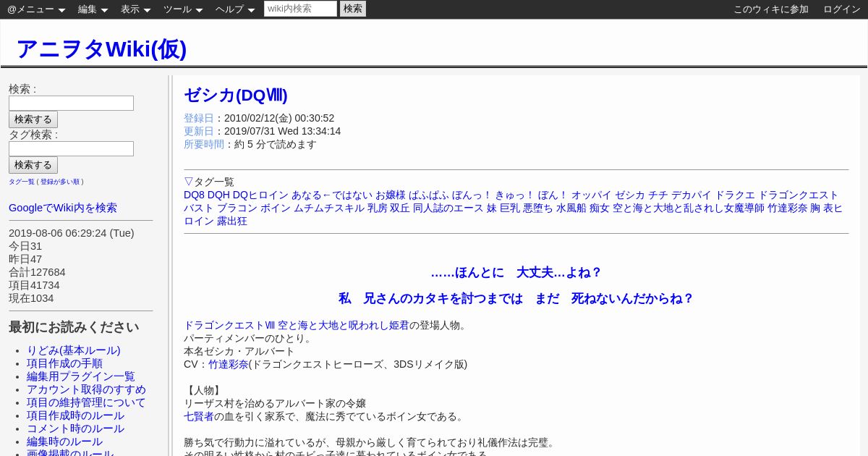This screenshot has height=456, width=868.
Task: Click the お嬢様 tag
Action: click(x=391, y=195)
